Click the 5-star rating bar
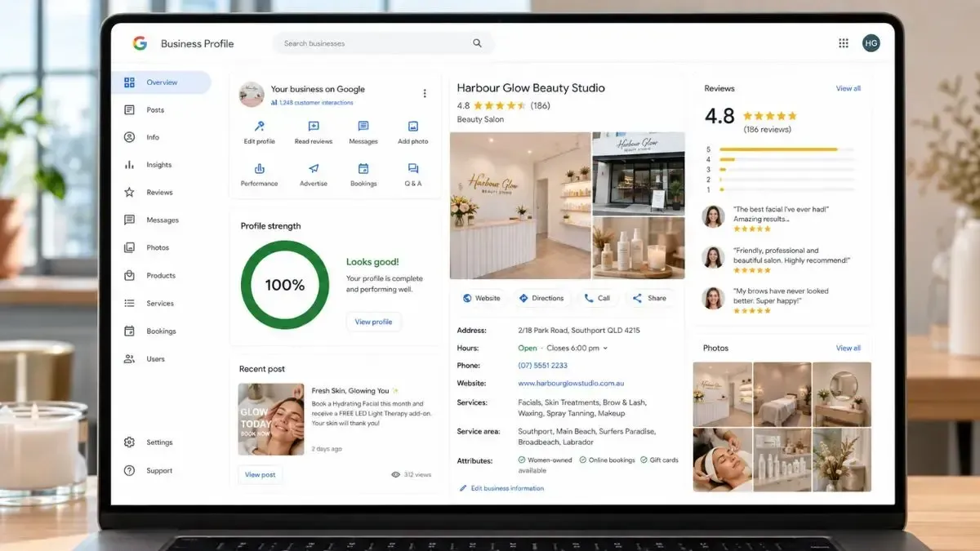Screen dimensions: 980x551 click(786, 149)
